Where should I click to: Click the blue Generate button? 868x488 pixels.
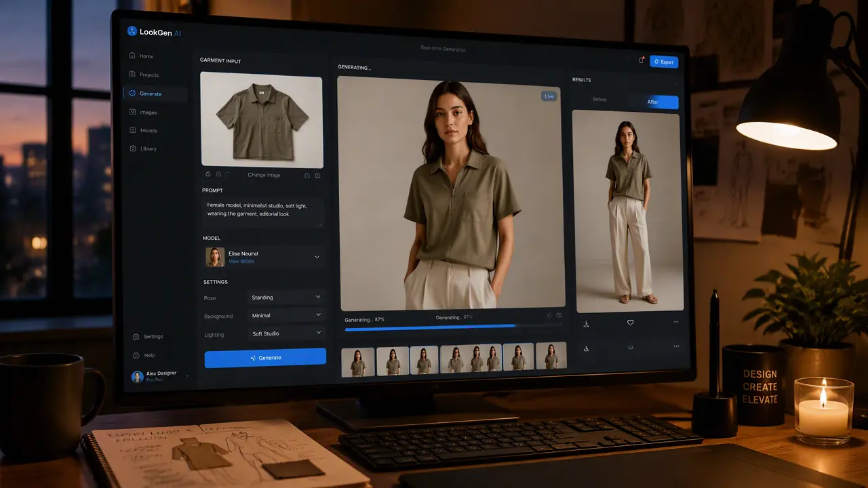tap(265, 358)
